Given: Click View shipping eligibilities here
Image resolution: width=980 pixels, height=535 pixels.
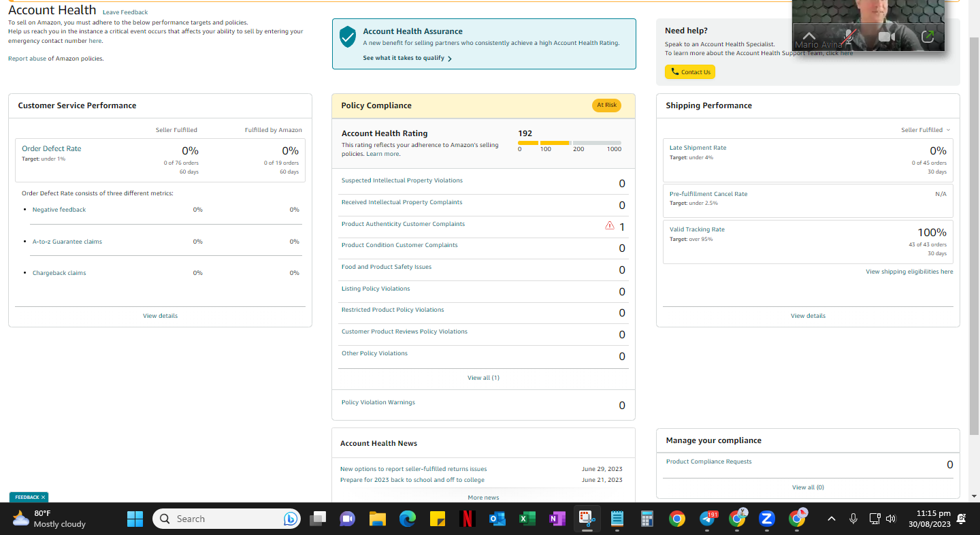Looking at the screenshot, I should click(909, 272).
